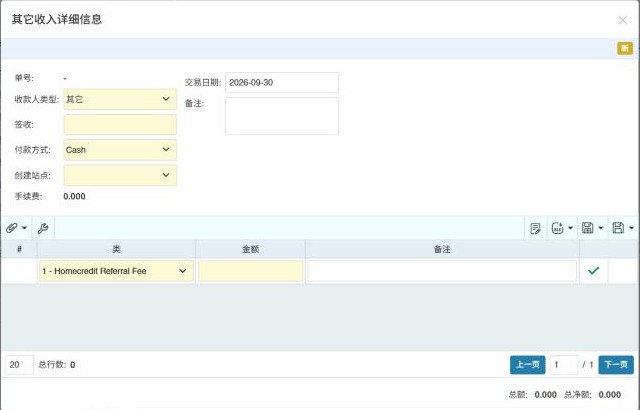Click the 备注 textarea in header

[x=282, y=116]
